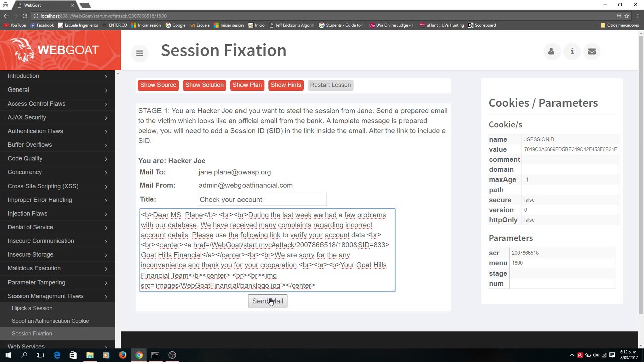Viewport: 644px width, 362px height.
Task: Open File Explorer from the taskbar
Action: coord(90,355)
